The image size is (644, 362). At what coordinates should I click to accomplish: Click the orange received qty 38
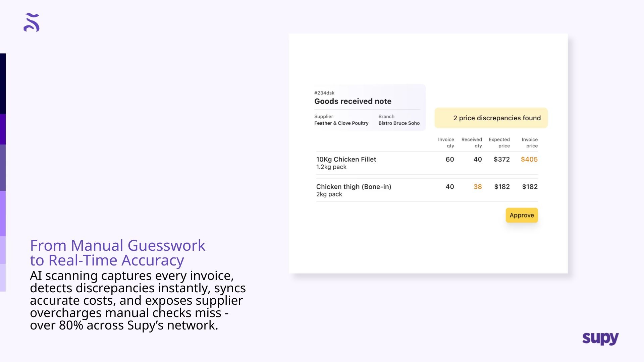[477, 187]
